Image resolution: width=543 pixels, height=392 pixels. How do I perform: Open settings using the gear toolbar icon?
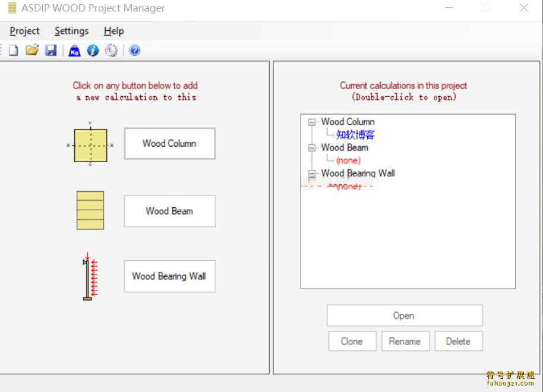tap(111, 50)
